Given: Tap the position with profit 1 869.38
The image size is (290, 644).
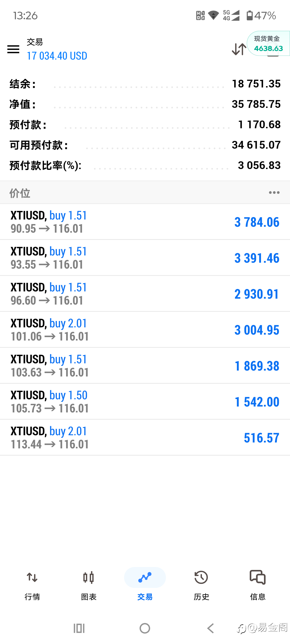Looking at the screenshot, I should tap(145, 366).
